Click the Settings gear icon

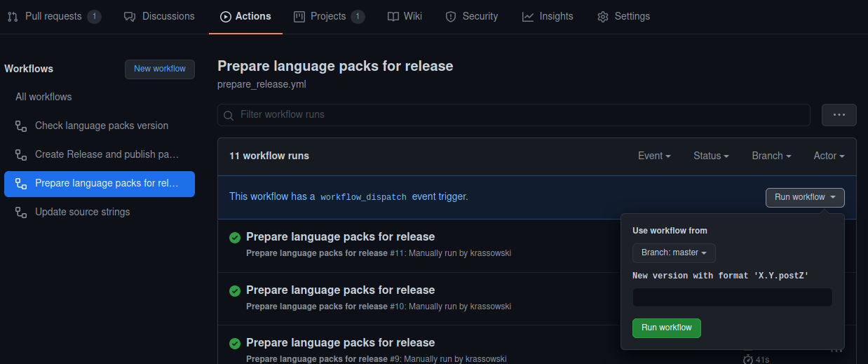603,16
